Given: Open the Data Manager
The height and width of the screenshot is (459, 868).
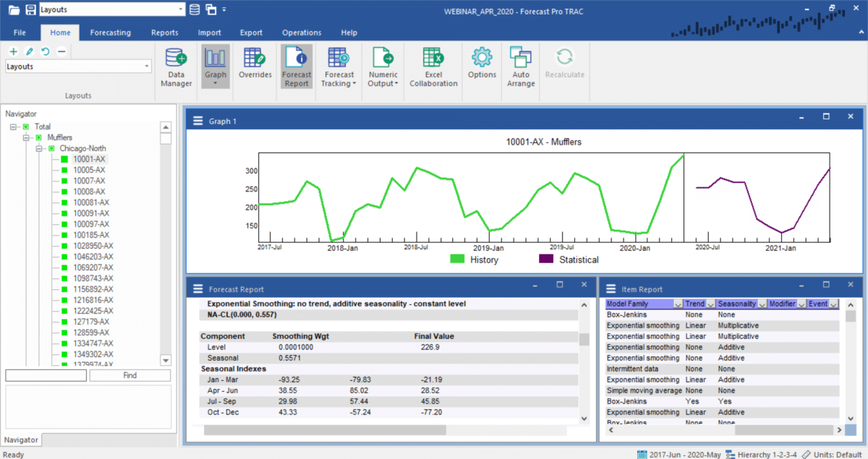Looking at the screenshot, I should click(x=175, y=67).
